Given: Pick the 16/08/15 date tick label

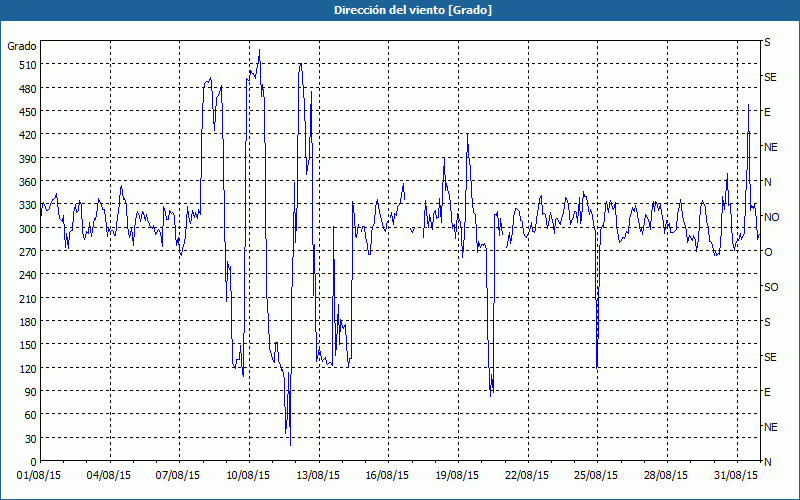Looking at the screenshot, I should tap(387, 476).
